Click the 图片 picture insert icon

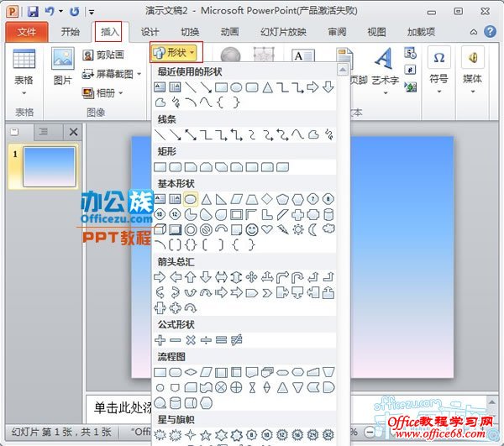point(62,67)
